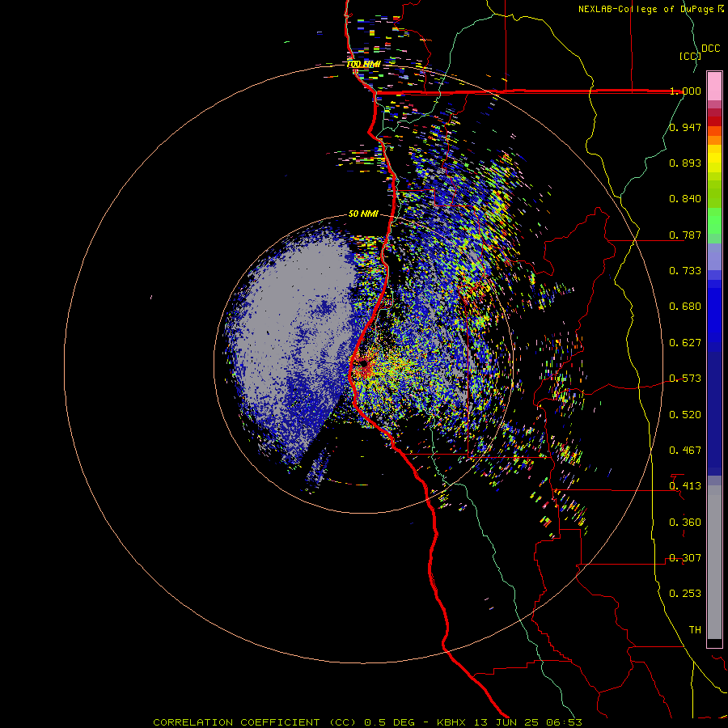The width and height of the screenshot is (728, 728).
Task: Click the 0.520 color scale label
Action: [x=685, y=415]
